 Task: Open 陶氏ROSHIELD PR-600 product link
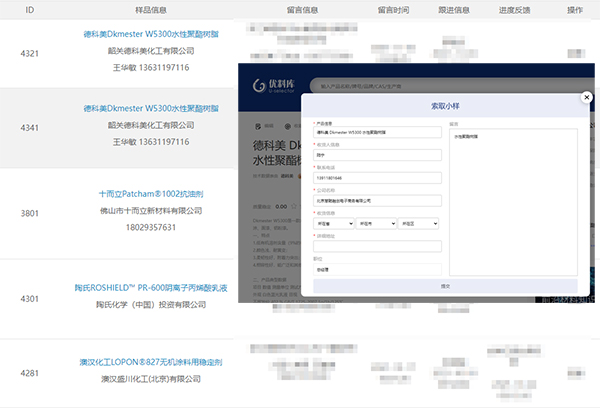pos(151,288)
